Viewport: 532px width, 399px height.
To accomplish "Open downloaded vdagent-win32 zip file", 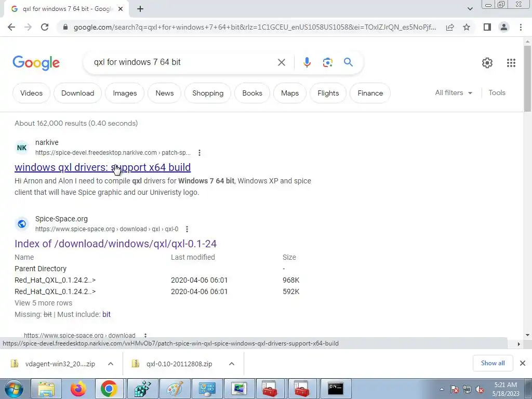I will point(54,364).
